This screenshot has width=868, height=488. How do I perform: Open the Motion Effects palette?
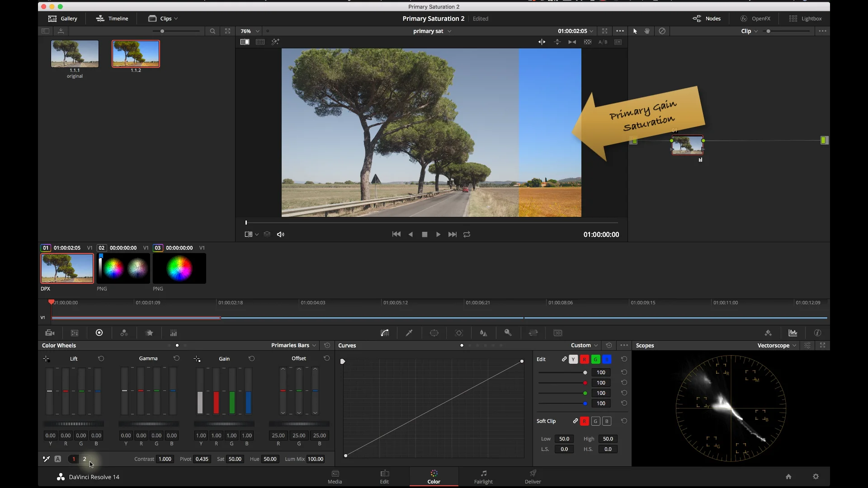tap(150, 333)
